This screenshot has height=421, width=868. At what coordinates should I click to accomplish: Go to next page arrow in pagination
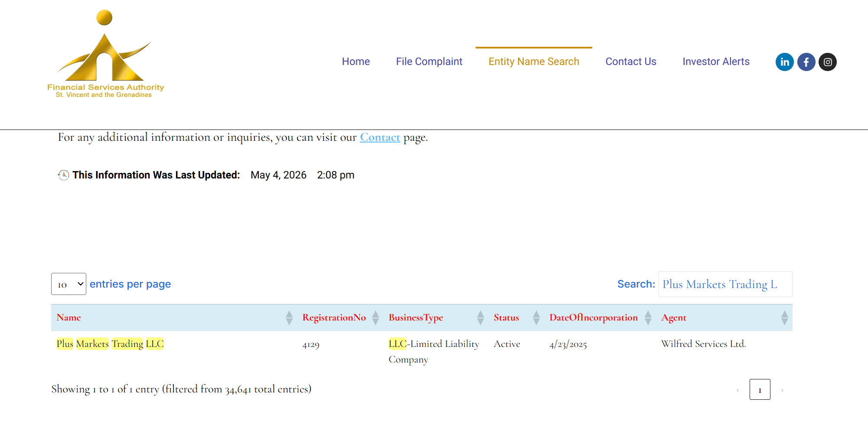782,390
